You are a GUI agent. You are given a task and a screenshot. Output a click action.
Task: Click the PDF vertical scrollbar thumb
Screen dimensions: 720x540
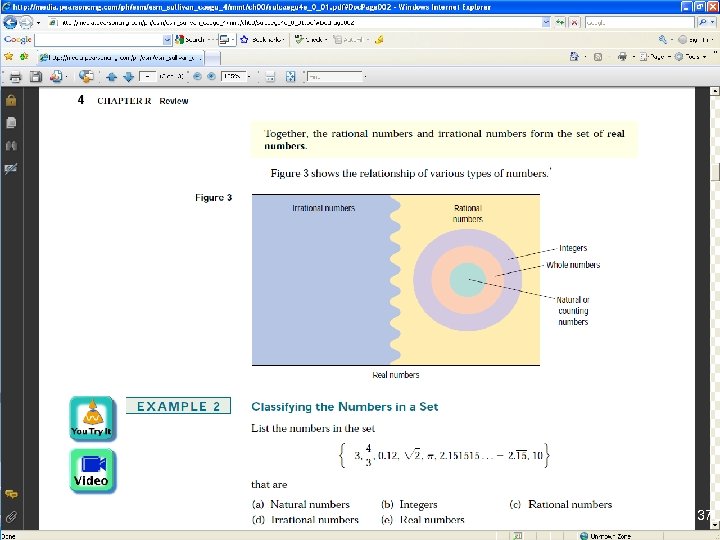[x=715, y=171]
